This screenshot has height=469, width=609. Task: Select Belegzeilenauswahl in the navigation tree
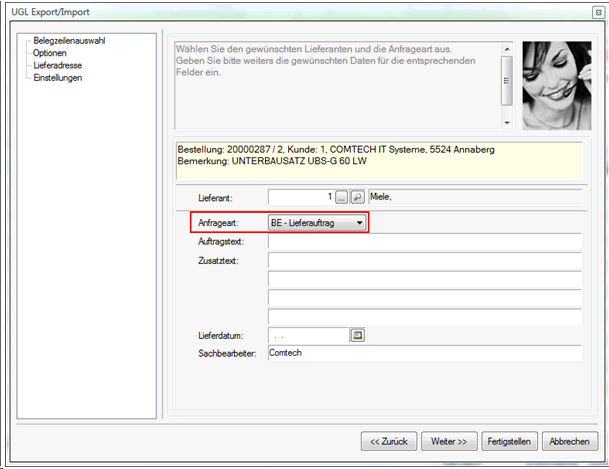(x=69, y=41)
